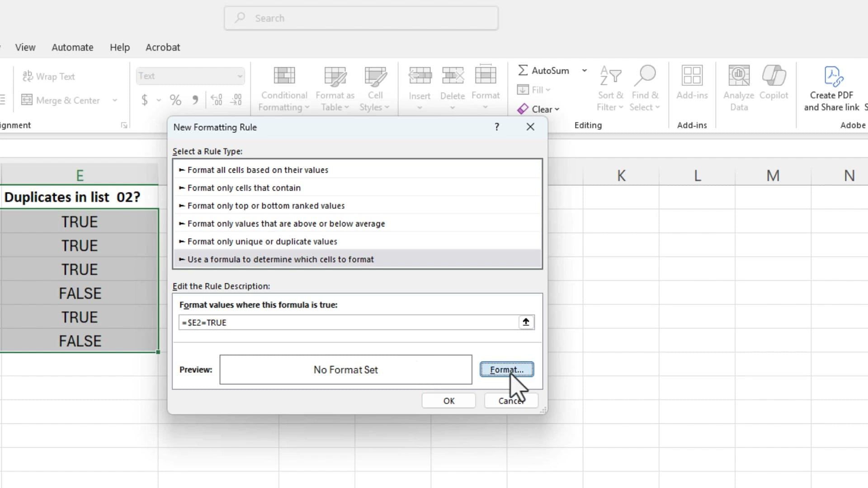Click the Increase Decimal icon
Screen dimensions: 868x488
(x=216, y=100)
